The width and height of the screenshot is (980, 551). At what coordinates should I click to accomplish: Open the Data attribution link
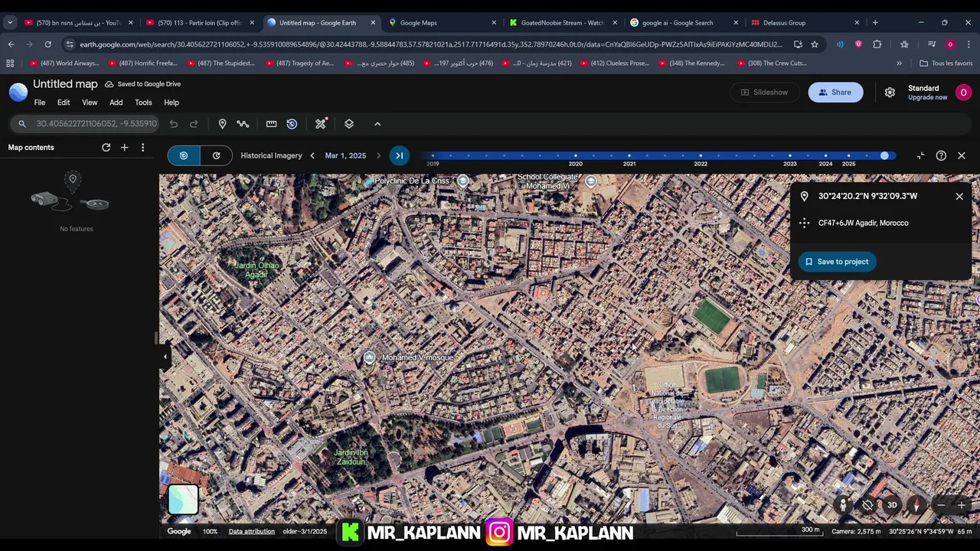click(251, 532)
